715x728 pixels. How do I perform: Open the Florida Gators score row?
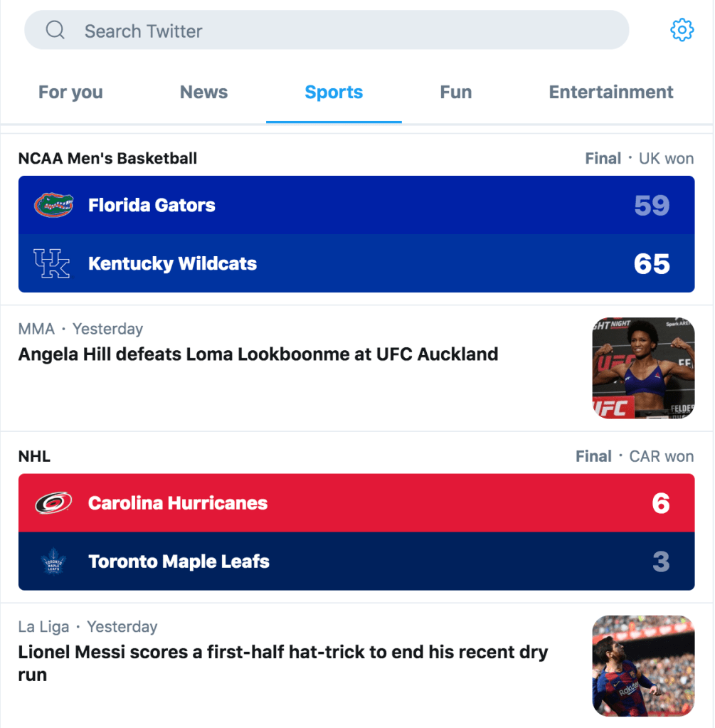tap(356, 206)
